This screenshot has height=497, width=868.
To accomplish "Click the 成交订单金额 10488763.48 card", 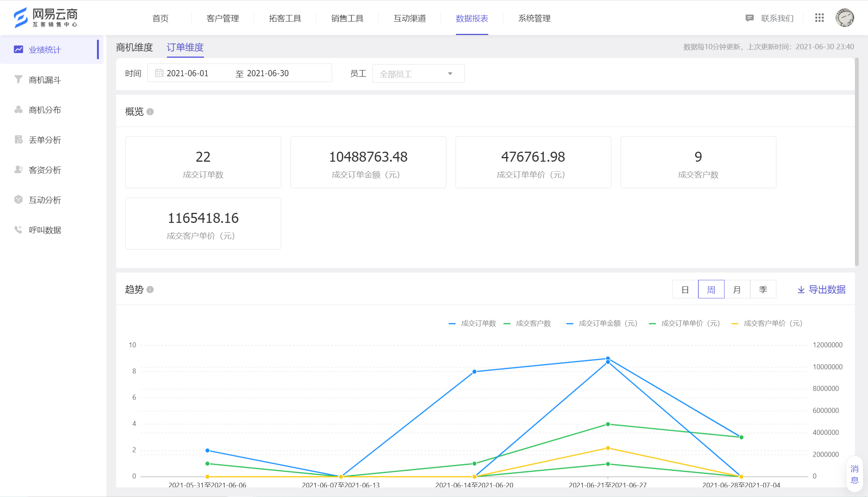I will point(368,162).
